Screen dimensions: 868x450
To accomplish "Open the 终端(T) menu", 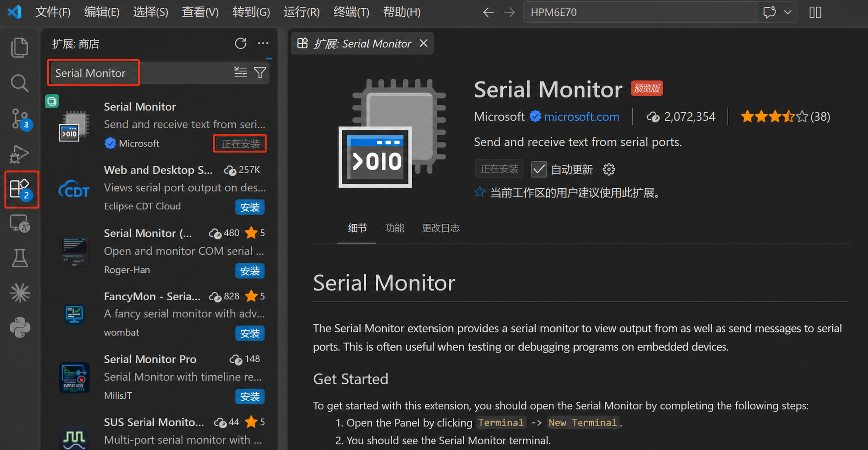I will pos(351,12).
